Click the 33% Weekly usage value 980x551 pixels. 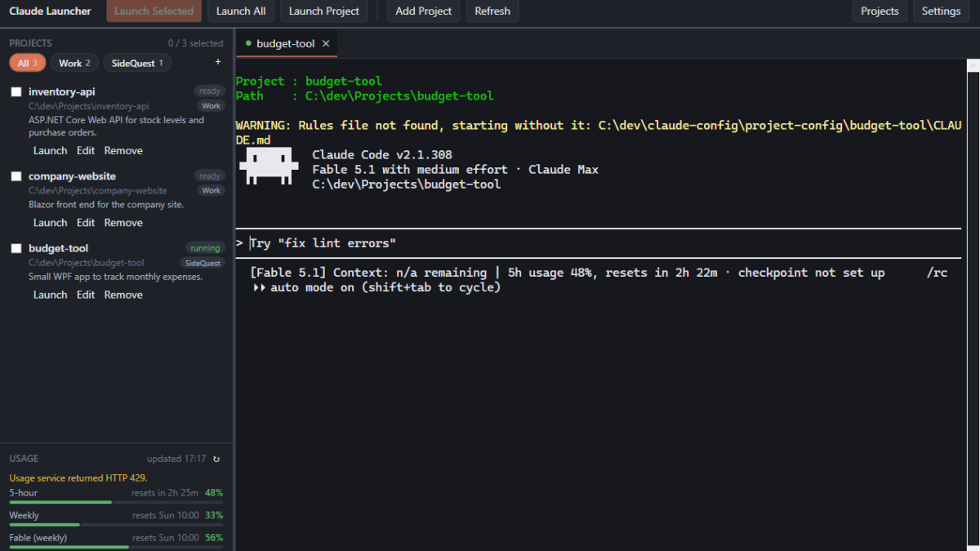pyautogui.click(x=214, y=515)
